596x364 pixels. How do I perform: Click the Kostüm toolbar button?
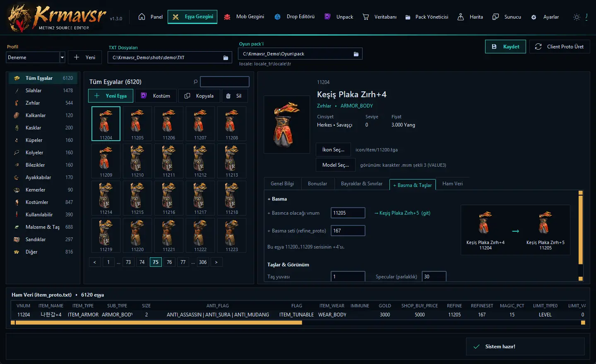[156, 96]
